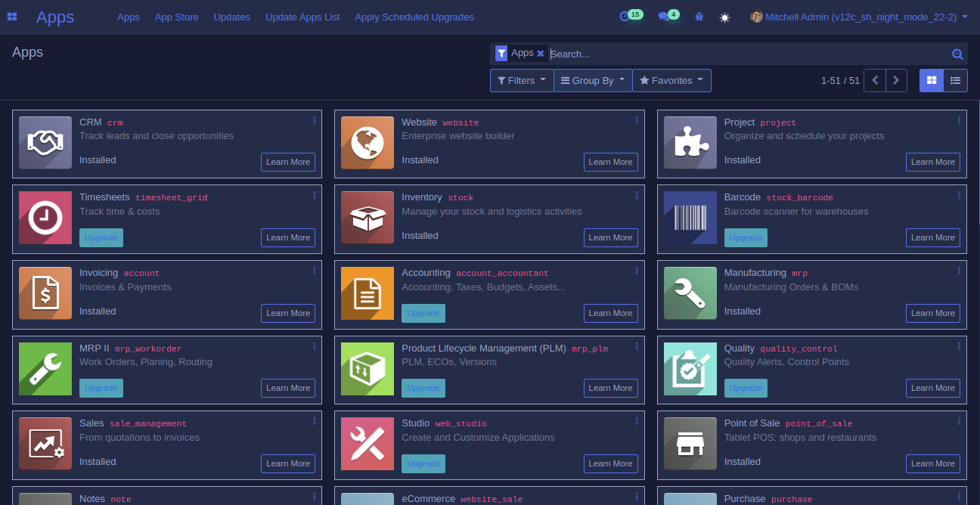Image resolution: width=980 pixels, height=505 pixels.
Task: Click the Apps breadcrumb heading
Action: (x=27, y=52)
